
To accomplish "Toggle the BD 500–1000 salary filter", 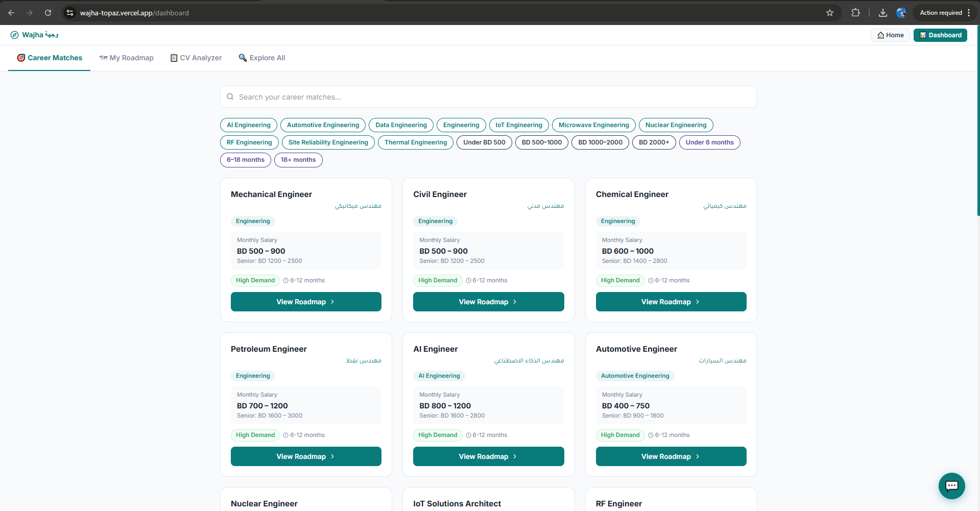I will [x=542, y=142].
